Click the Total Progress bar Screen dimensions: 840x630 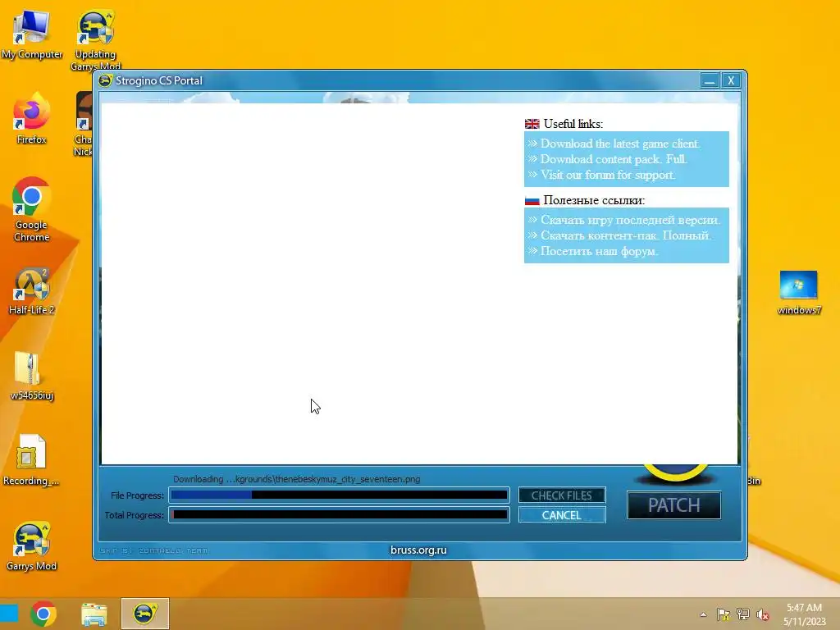[339, 515]
